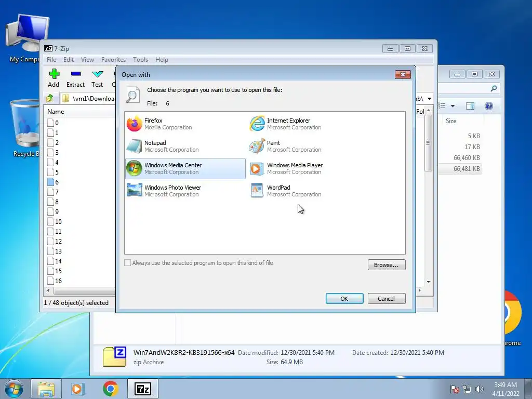Viewport: 532px width, 399px height.
Task: Click the Extract icon in 7-Zip toolbar
Action: point(75,78)
